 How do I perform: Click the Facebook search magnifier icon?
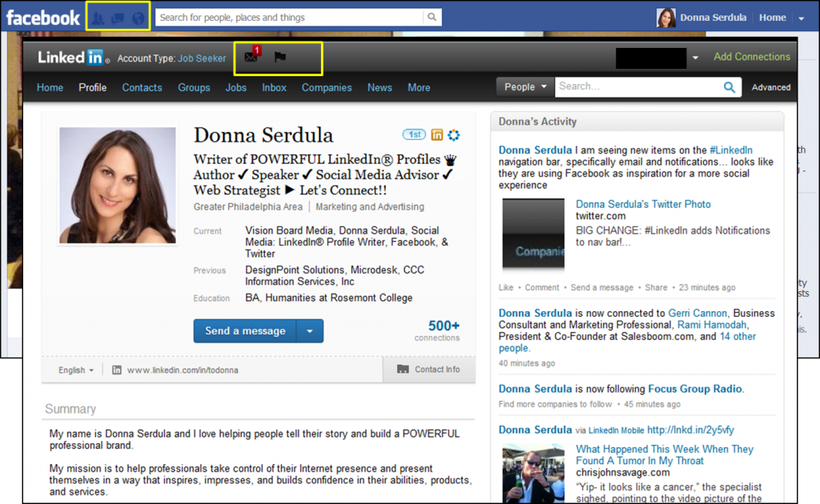pyautogui.click(x=432, y=17)
